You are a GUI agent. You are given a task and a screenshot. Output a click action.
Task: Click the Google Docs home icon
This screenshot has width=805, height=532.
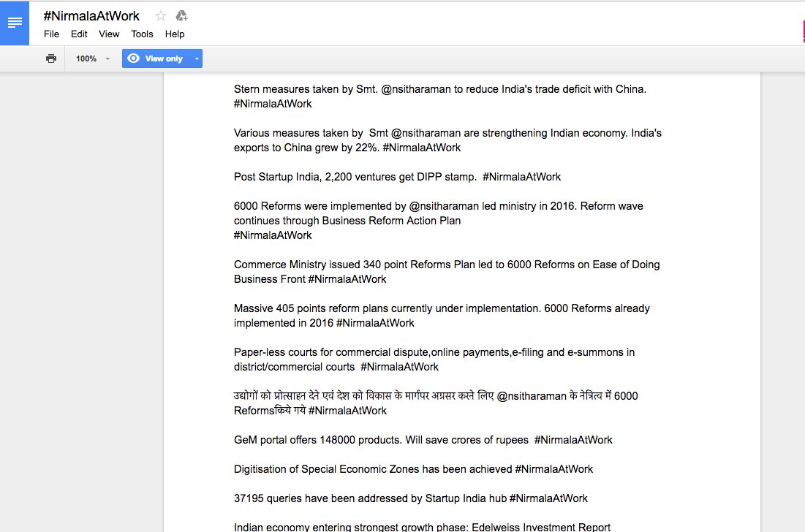15,23
